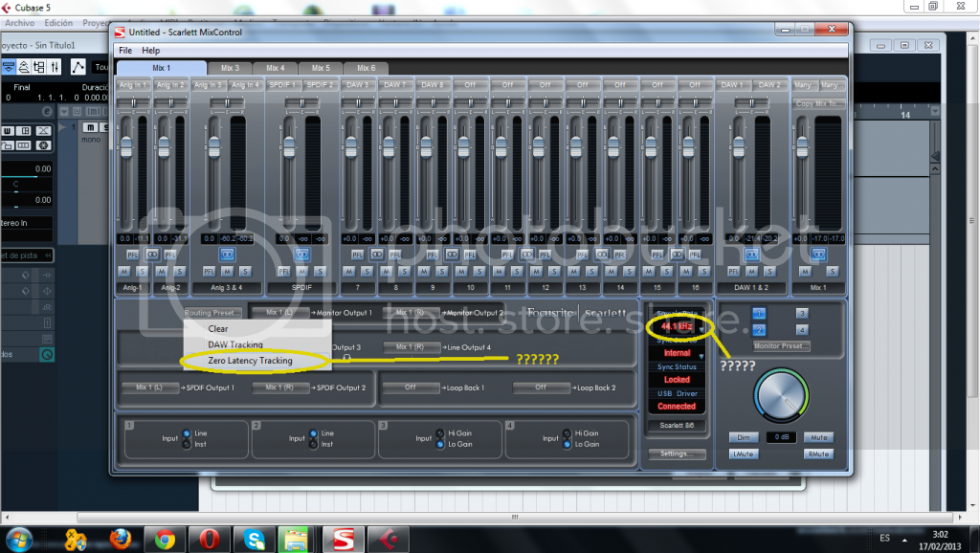This screenshot has width=980, height=553.
Task: Open Skype from the taskbar
Action: point(254,540)
